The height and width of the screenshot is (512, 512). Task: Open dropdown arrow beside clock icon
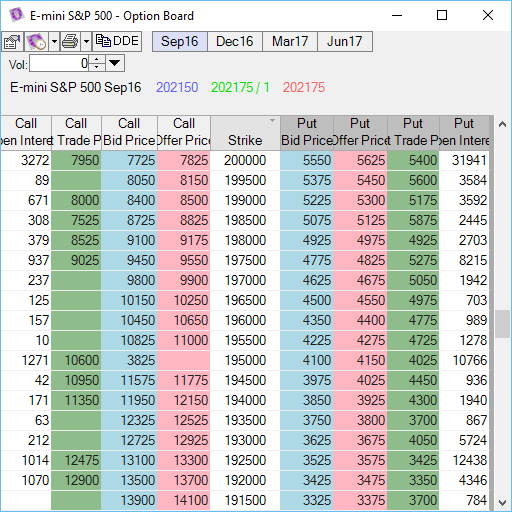(54, 42)
